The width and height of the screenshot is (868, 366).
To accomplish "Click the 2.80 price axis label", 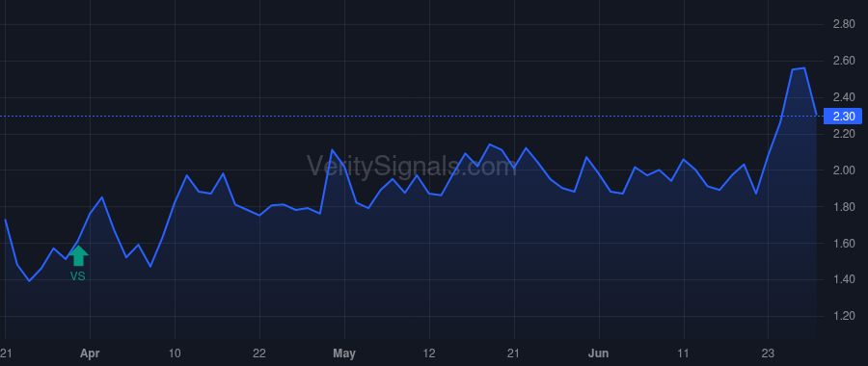I will tap(844, 24).
